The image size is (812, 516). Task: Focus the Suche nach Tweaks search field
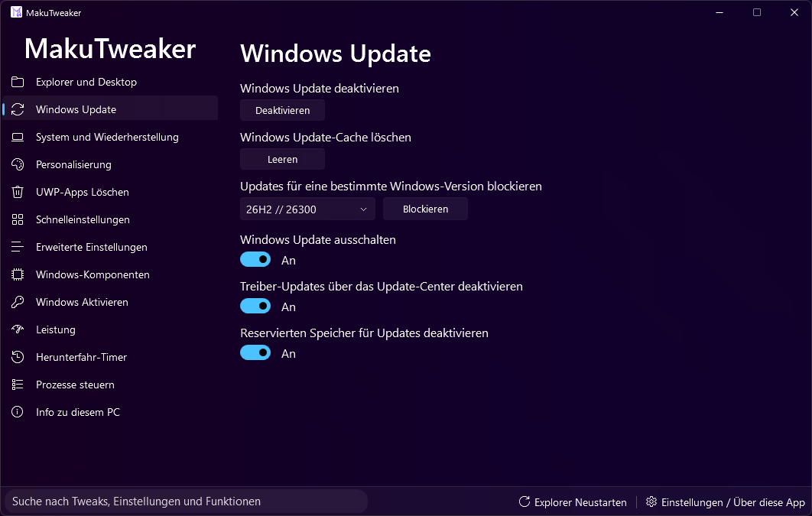(x=186, y=501)
